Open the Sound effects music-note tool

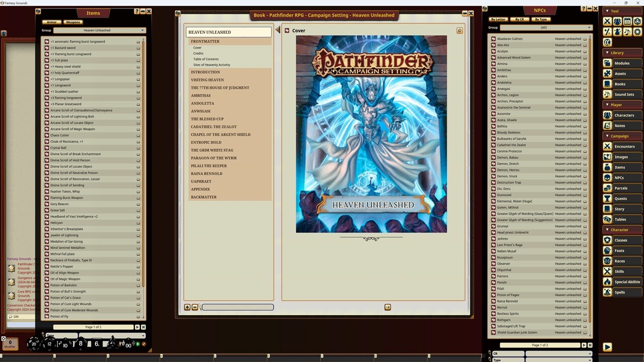(626, 31)
